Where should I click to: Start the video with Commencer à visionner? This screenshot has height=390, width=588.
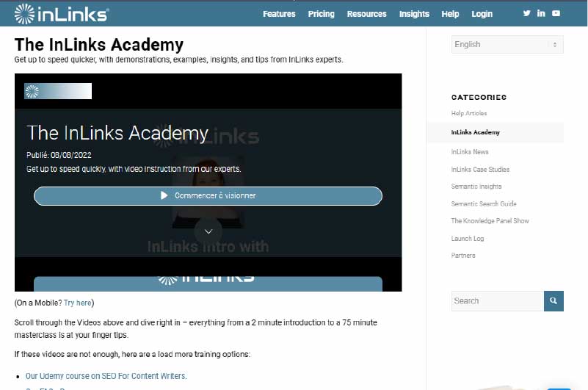[208, 195]
